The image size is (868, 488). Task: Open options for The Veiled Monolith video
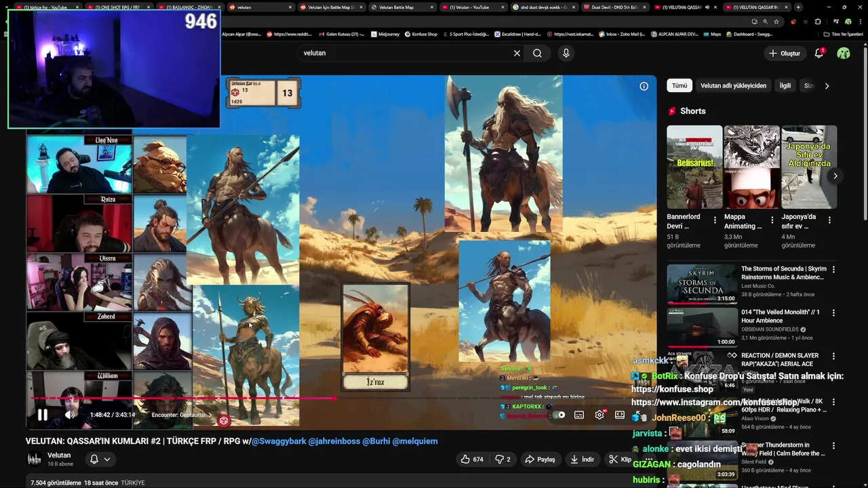click(x=833, y=312)
